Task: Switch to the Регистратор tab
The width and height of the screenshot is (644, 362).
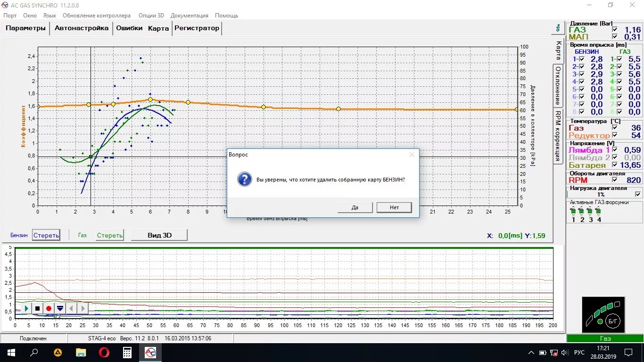Action: coord(197,28)
